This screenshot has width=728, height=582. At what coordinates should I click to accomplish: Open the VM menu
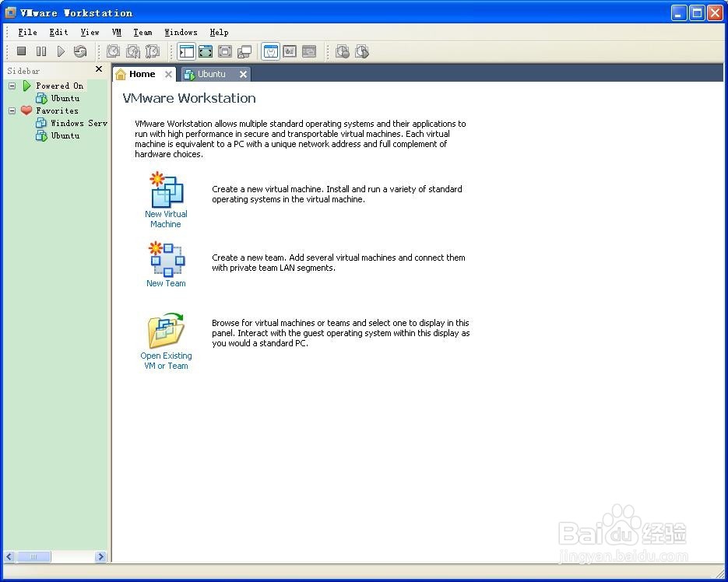tap(117, 32)
